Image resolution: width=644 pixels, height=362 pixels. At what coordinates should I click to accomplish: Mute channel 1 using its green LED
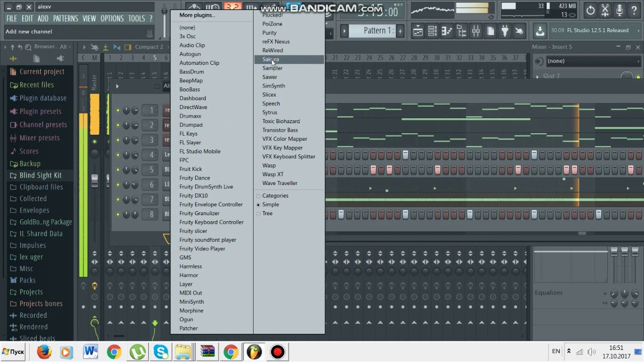(118, 110)
